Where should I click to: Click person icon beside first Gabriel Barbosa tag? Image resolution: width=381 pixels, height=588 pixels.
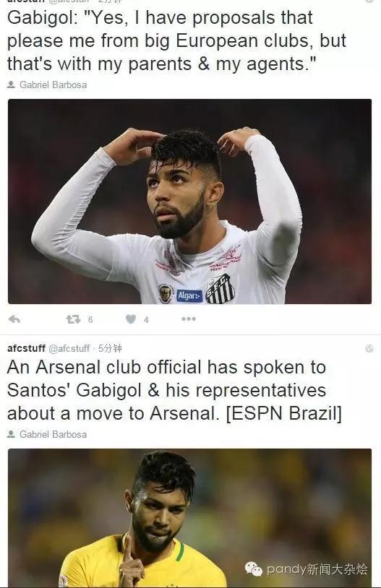pos(12,85)
